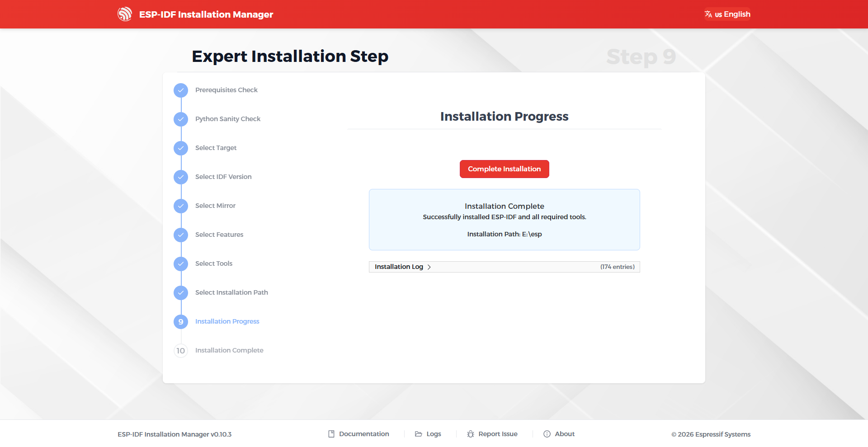868x447 pixels.
Task: Go to the Select Mirror step label
Action: tap(215, 206)
